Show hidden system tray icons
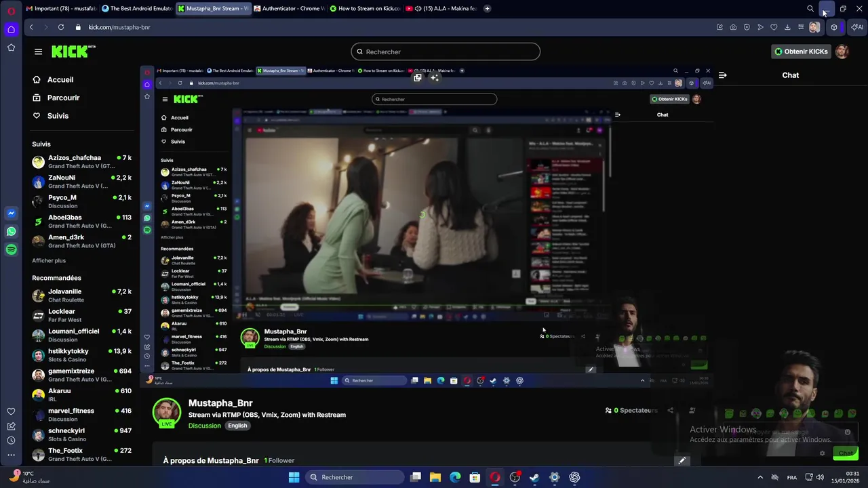Image resolution: width=868 pixels, height=488 pixels. tap(760, 477)
